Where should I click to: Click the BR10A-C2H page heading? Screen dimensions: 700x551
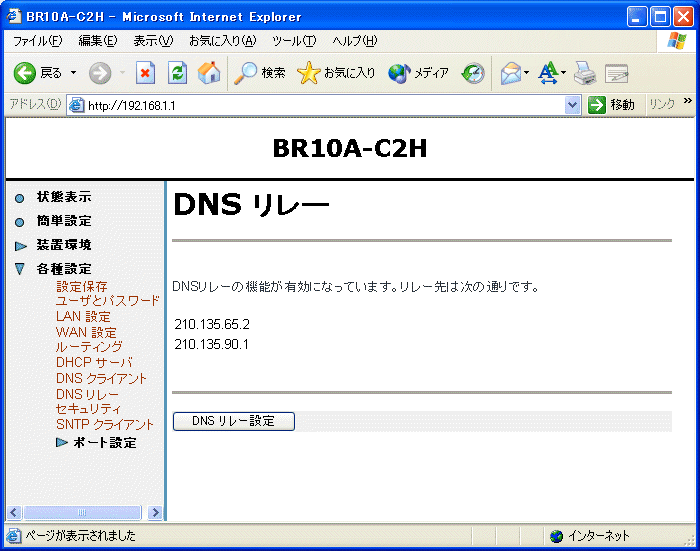pyautogui.click(x=350, y=148)
